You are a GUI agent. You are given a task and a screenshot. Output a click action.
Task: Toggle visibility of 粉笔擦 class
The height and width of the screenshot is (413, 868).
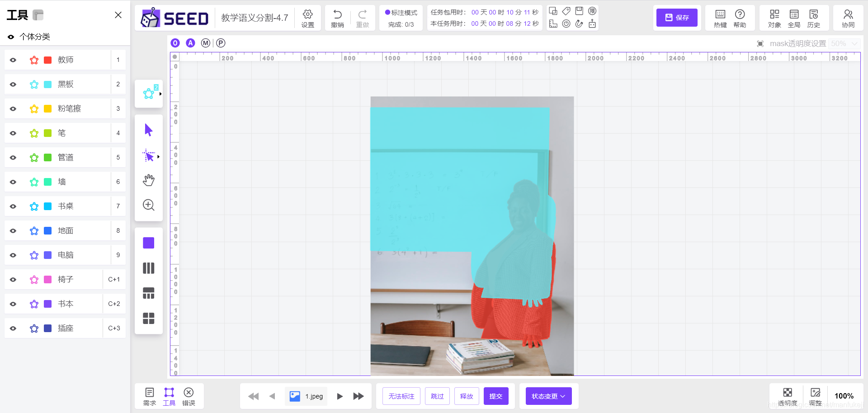coord(13,109)
